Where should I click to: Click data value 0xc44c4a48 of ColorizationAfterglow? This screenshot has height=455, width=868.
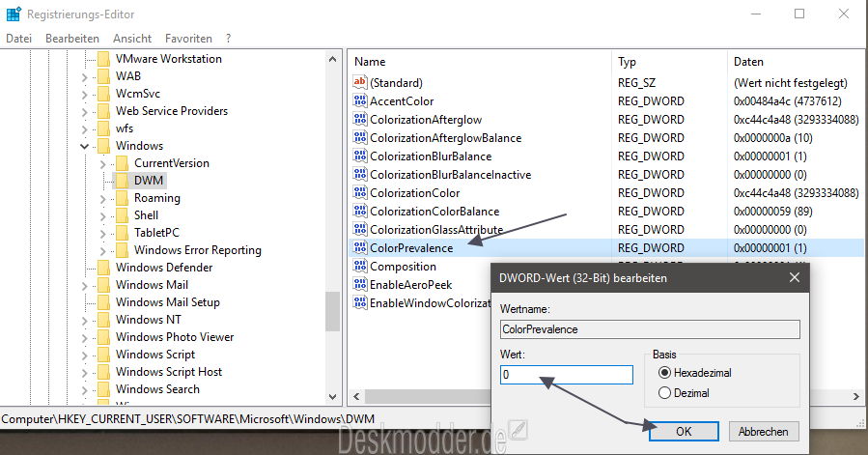click(796, 119)
